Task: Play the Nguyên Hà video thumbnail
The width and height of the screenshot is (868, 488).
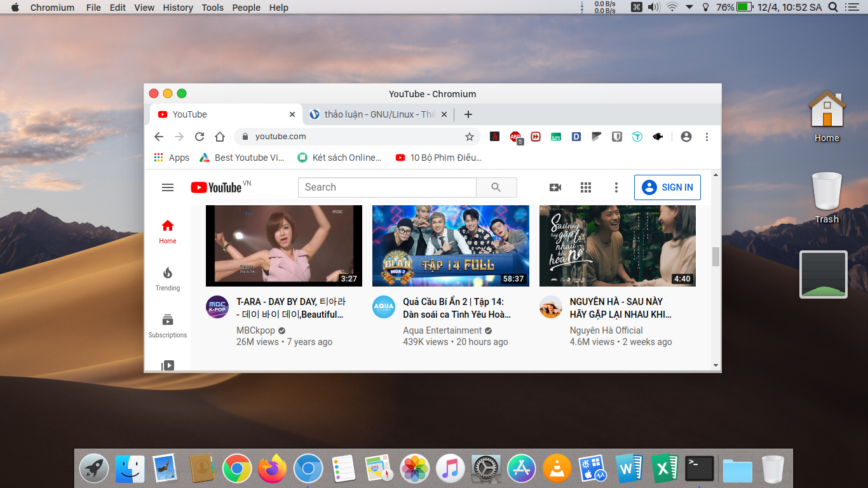Action: [x=618, y=246]
